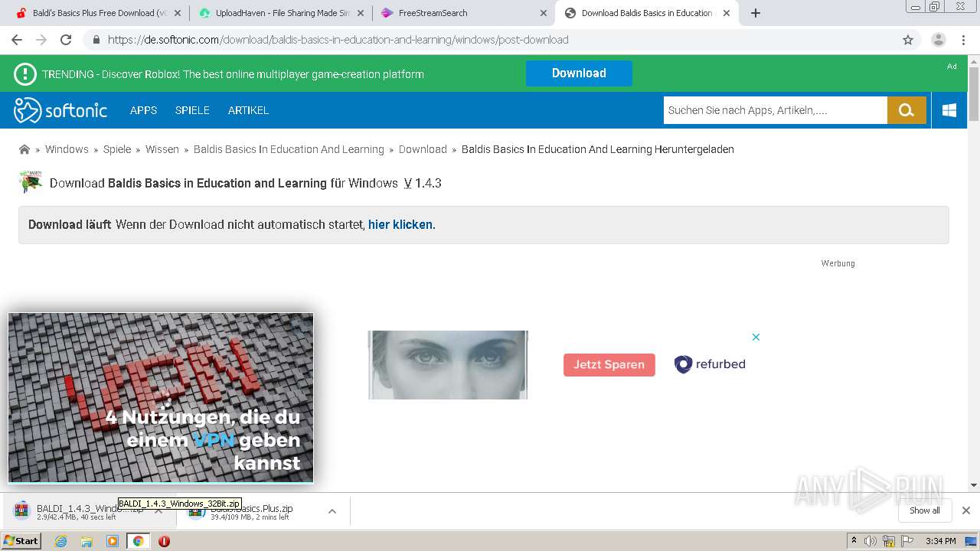The width and height of the screenshot is (980, 551).
Task: Close the downloads bar
Action: [x=966, y=510]
